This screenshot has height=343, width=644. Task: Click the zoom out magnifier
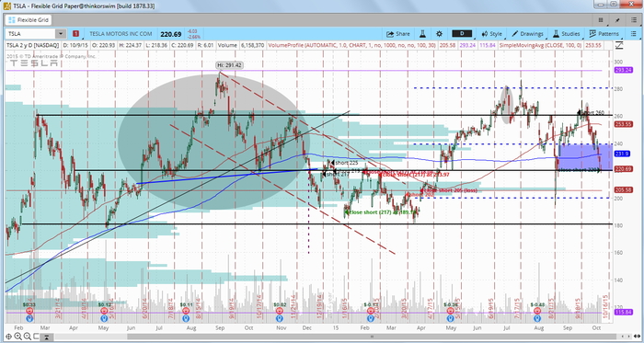[27, 337]
